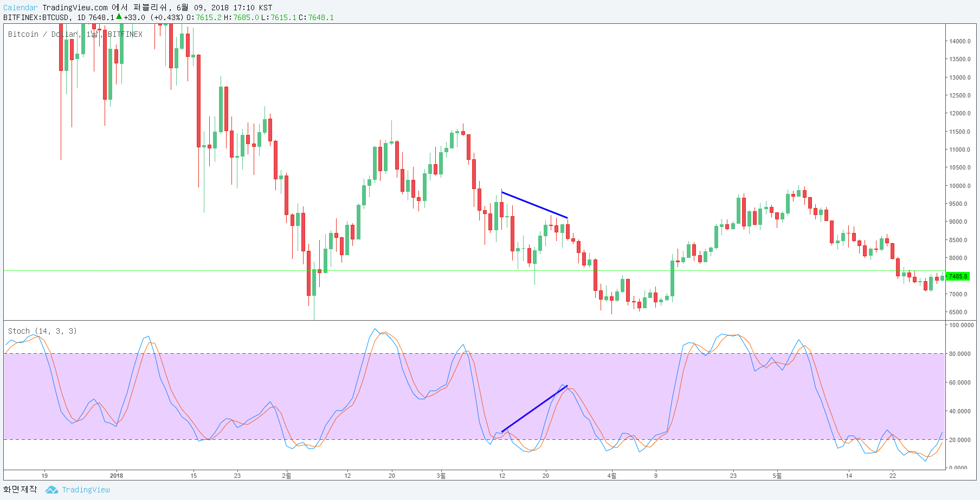Viewport: 980px width, 500px height.
Task: Click the 80.0000 Stoch axis label
Action: click(x=960, y=354)
